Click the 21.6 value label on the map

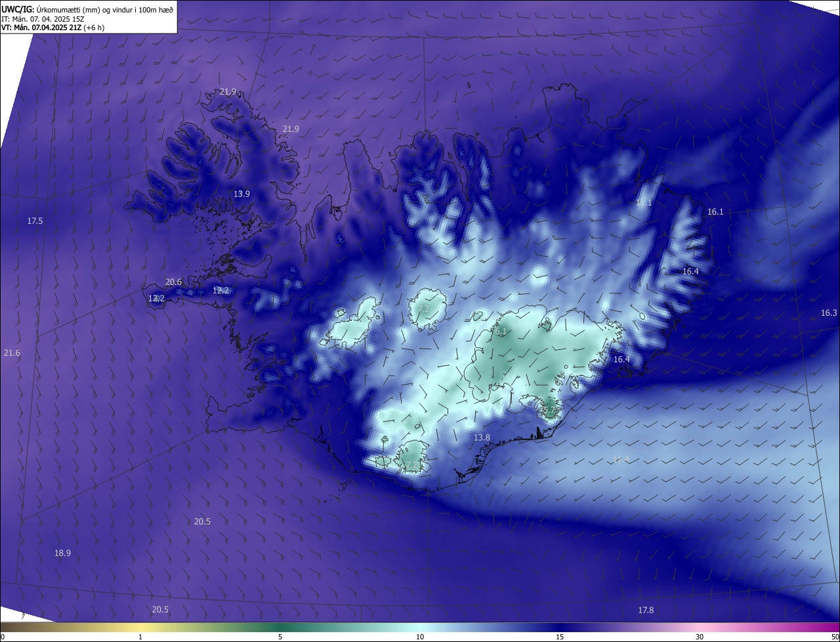(x=12, y=353)
